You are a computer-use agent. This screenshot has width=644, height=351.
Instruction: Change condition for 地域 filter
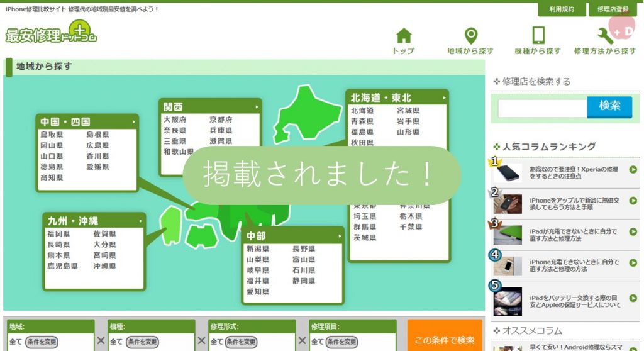[42, 342]
